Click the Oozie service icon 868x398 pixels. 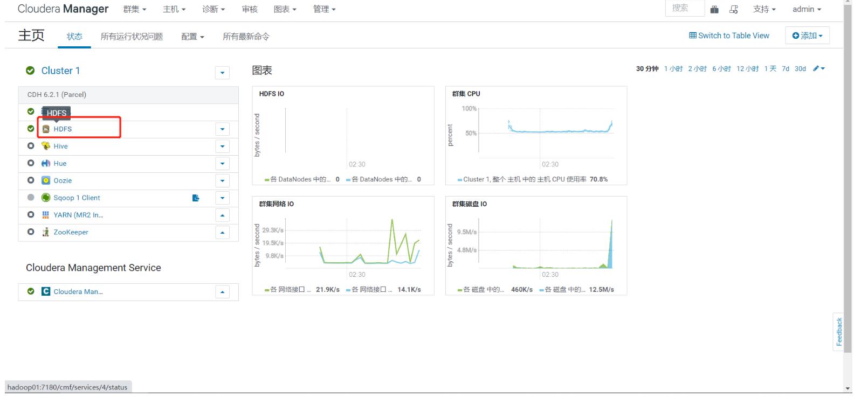click(46, 180)
